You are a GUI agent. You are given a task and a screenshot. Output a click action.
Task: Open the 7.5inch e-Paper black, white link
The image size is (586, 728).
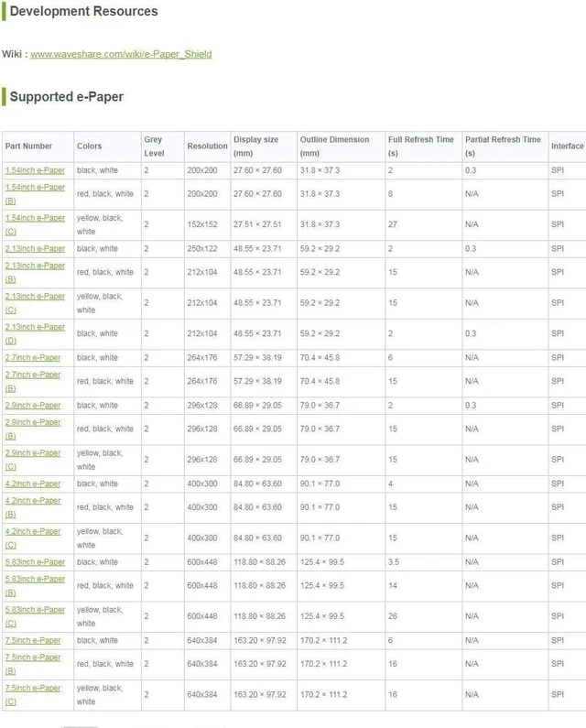tap(32, 641)
